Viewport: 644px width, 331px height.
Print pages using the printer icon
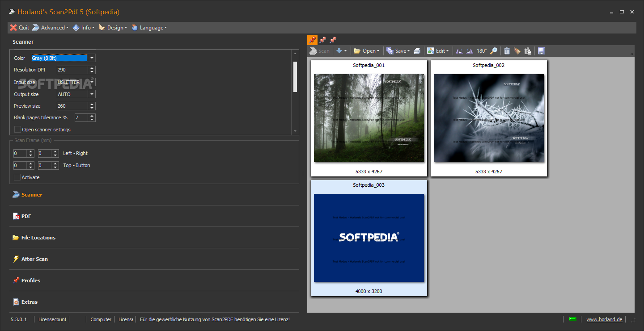(417, 51)
